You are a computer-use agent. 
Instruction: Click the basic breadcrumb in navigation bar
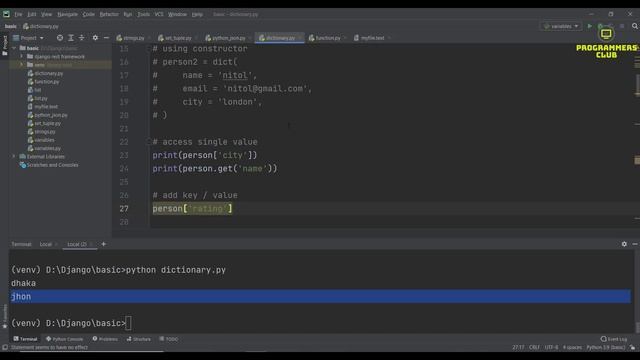click(11, 26)
